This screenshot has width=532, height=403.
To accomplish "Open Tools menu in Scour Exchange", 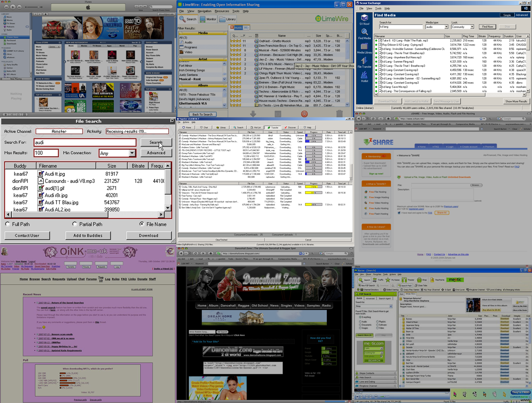I will 378,8.
